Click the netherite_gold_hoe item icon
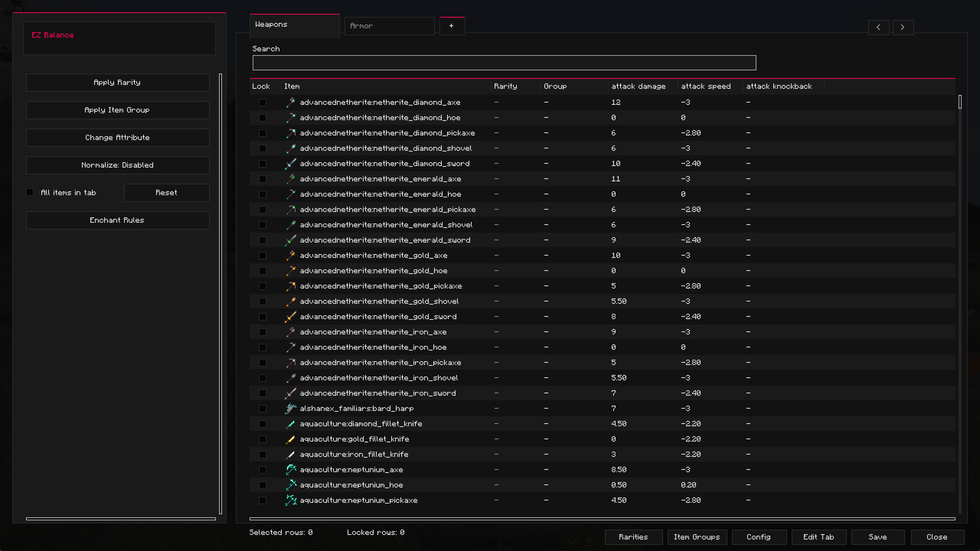Screen dimensions: 980x551 coord(291,271)
